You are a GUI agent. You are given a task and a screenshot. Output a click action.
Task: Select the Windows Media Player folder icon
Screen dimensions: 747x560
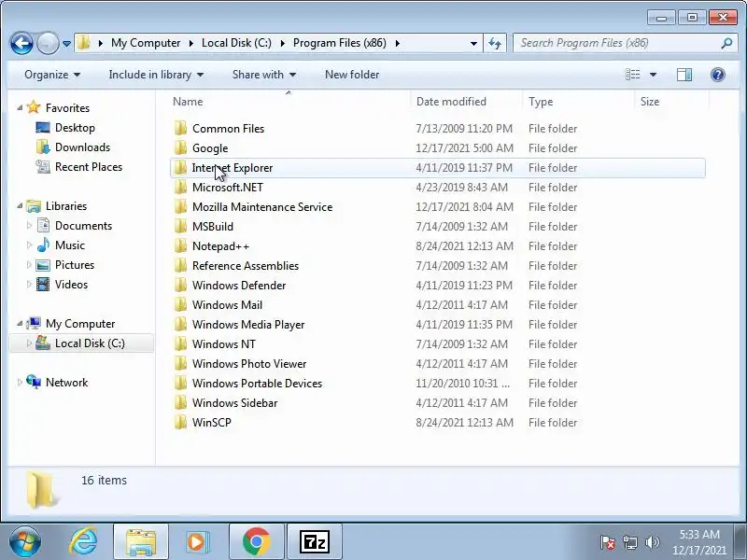point(180,324)
